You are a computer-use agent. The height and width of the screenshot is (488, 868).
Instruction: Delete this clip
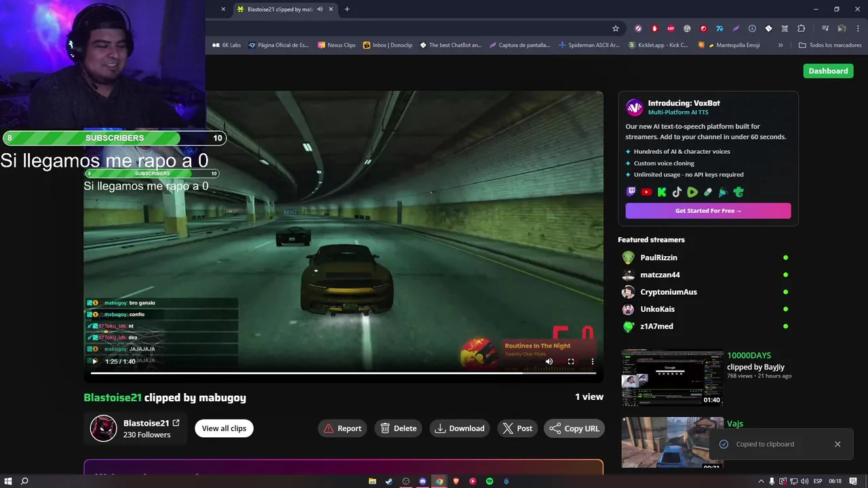398,428
